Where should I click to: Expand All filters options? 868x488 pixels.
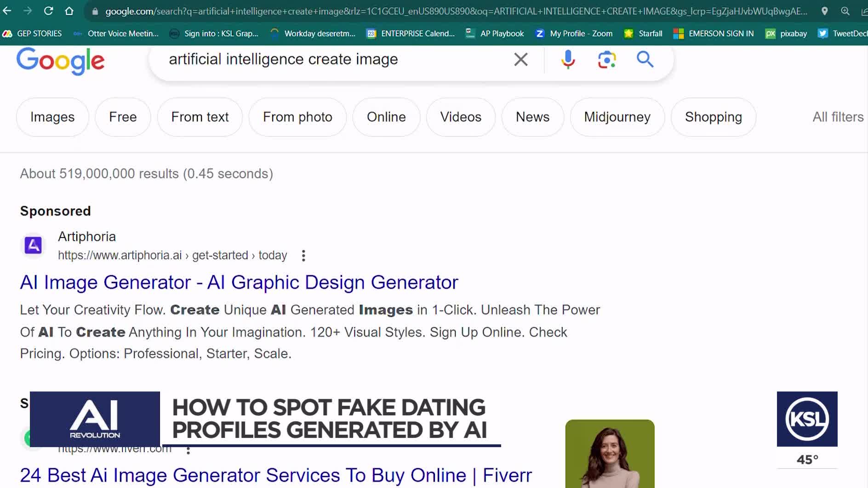[x=838, y=117]
